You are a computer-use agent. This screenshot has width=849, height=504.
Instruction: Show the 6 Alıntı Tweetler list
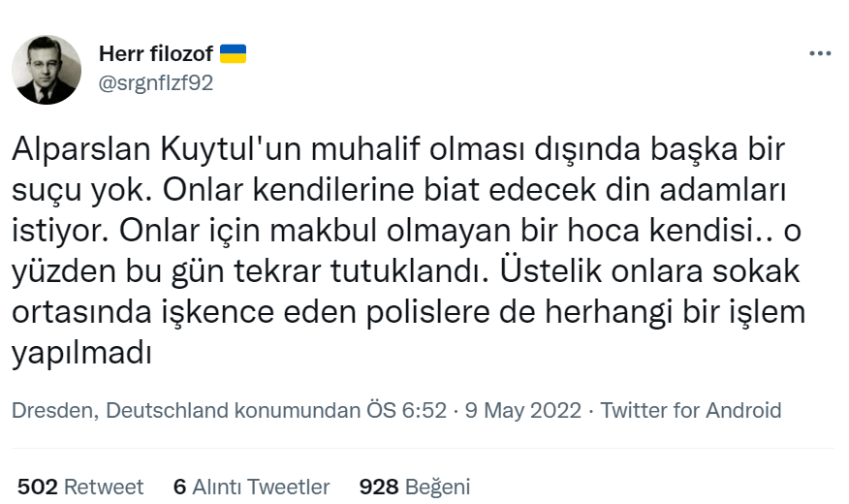tap(251, 487)
